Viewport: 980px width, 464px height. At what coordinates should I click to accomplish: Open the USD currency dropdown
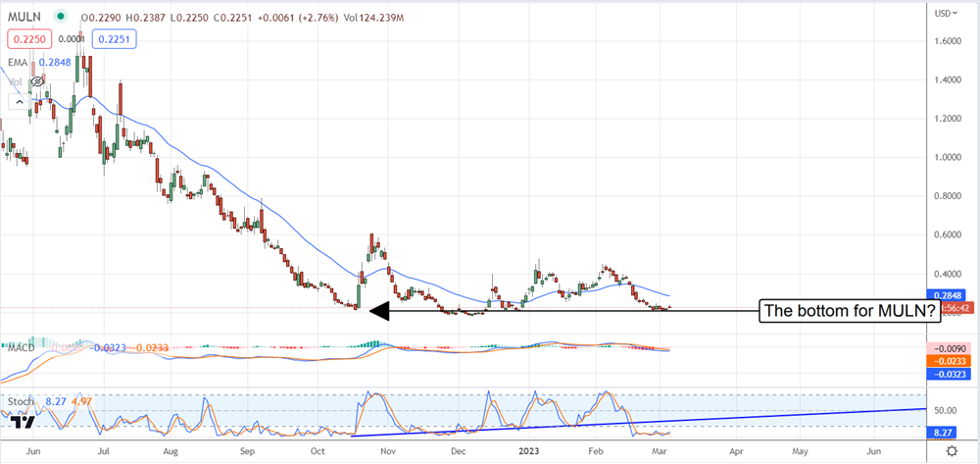[x=946, y=13]
